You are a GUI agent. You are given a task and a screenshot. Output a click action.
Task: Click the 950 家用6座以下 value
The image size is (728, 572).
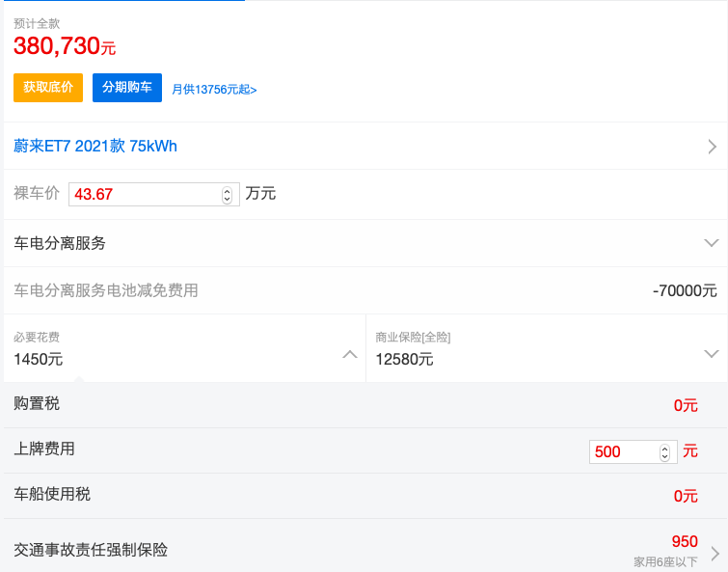click(x=665, y=551)
